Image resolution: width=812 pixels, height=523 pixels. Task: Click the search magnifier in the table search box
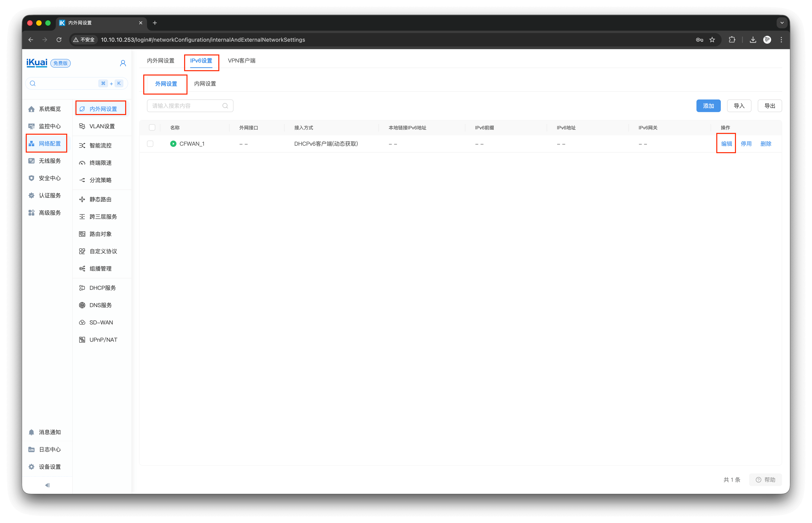click(x=225, y=106)
